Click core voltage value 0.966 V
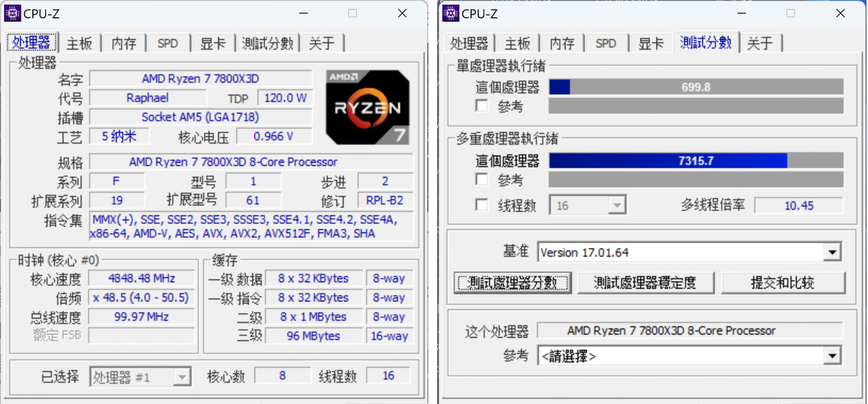The width and height of the screenshot is (868, 404). point(274,136)
